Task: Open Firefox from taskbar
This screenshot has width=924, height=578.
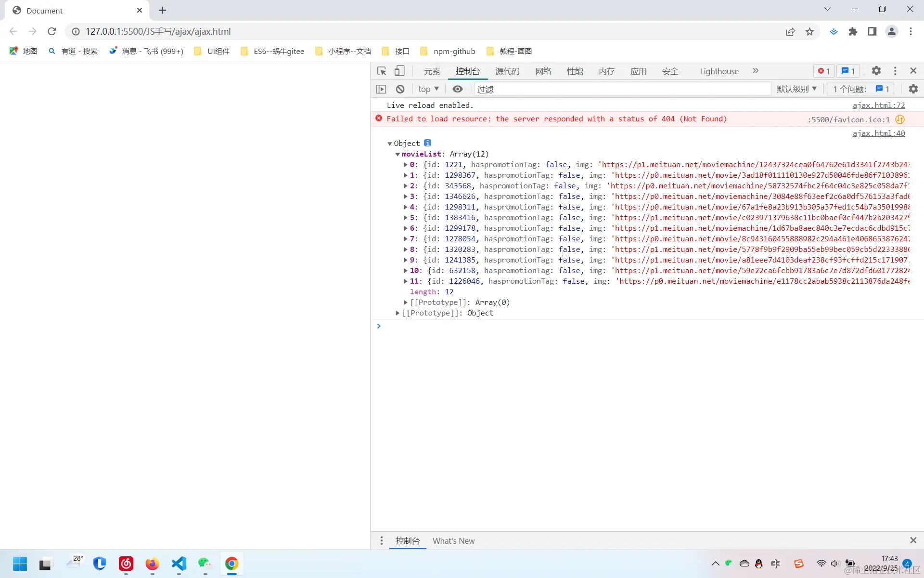Action: pyautogui.click(x=153, y=564)
